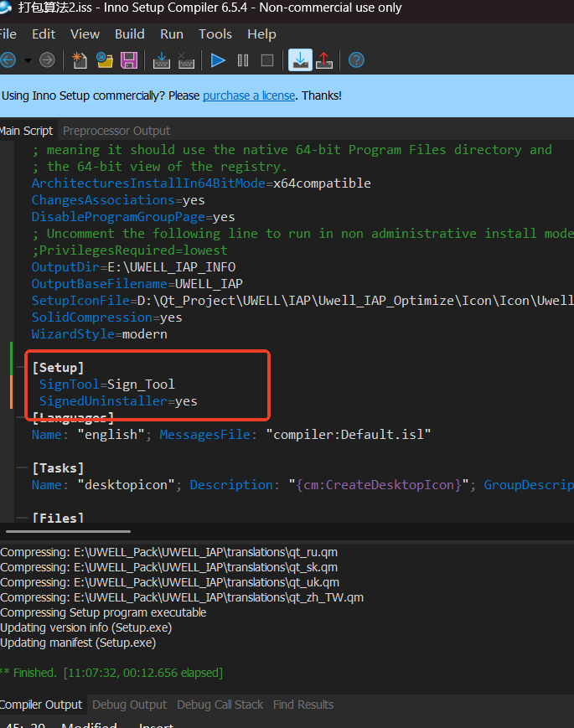Screen dimensions: 574x728
Task: Save the current script
Action: (x=129, y=60)
